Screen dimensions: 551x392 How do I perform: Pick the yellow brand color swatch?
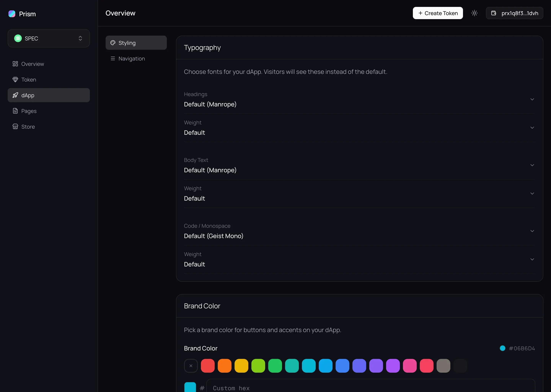[x=241, y=366]
